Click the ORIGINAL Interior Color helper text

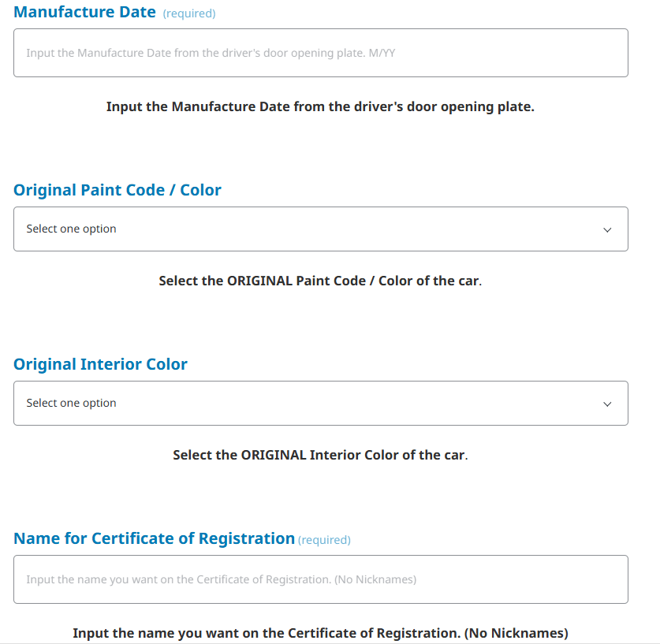(320, 455)
